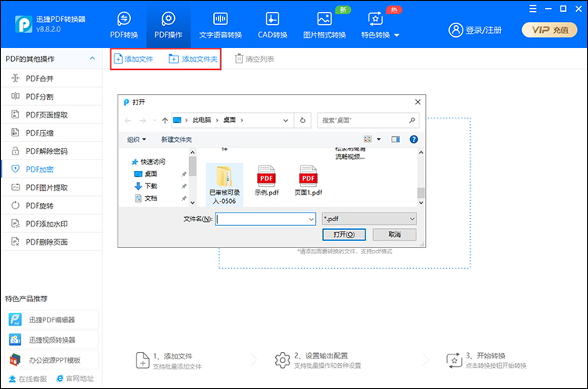Viewport: 588px width, 389px height.
Task: Open the 组织 dropdown menu
Action: pyautogui.click(x=136, y=140)
